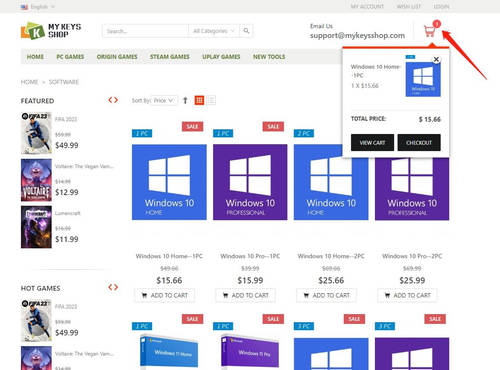Screen dimensions: 500x370
Task: Add Windows 10 Pro 1PC to cart
Action: click(246, 295)
